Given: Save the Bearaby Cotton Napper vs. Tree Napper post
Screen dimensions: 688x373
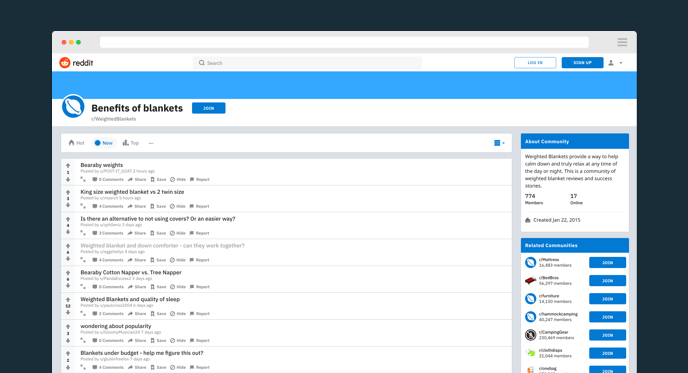Looking at the screenshot, I should 158,287.
